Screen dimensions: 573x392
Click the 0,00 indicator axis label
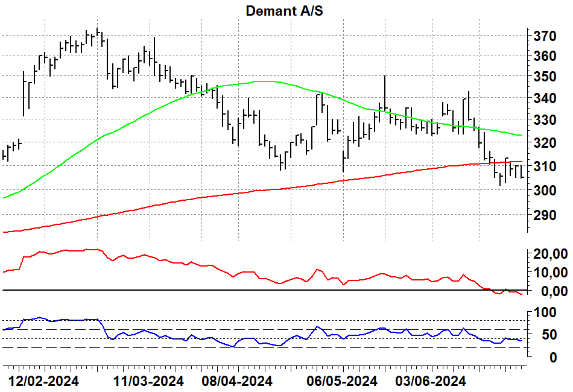[x=554, y=291]
